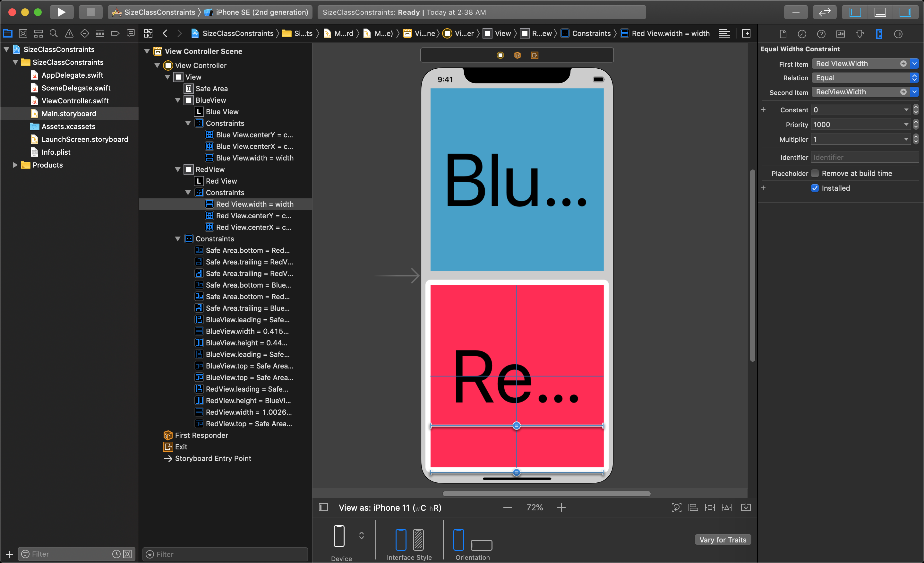Viewport: 924px width, 563px height.
Task: Collapse View Controller Scene
Action: point(147,51)
